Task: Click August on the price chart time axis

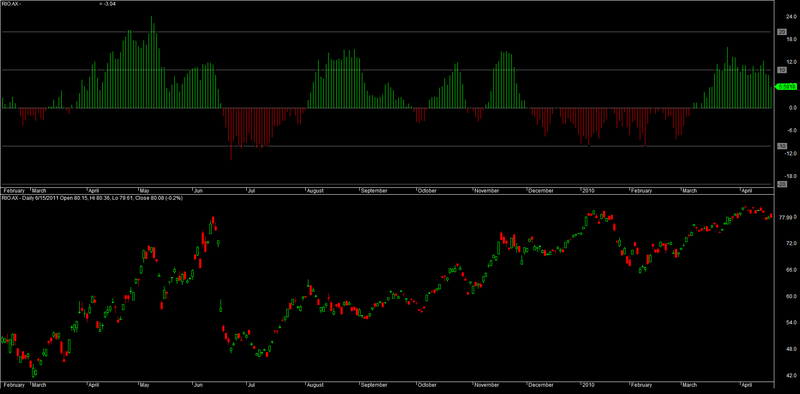Action: coord(316,384)
